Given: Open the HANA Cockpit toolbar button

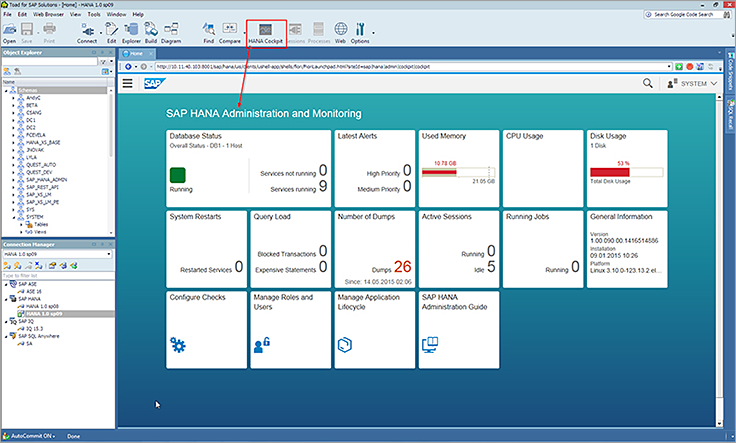Looking at the screenshot, I should [266, 33].
